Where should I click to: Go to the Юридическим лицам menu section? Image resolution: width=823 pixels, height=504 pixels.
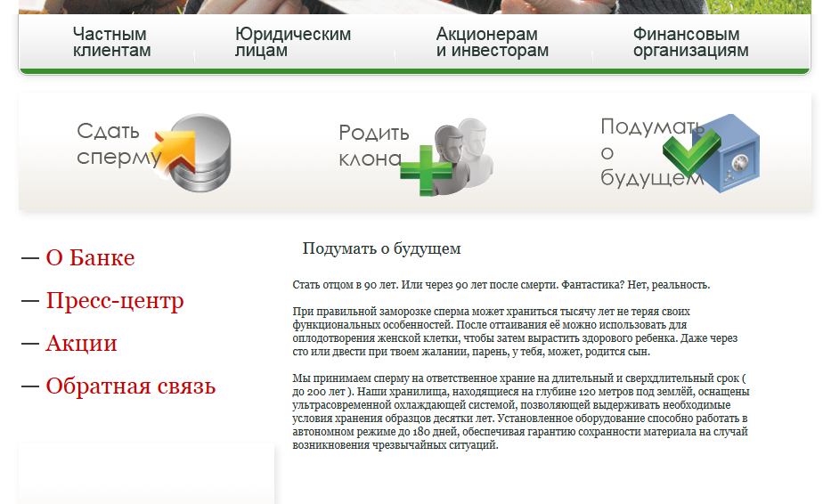click(x=292, y=43)
